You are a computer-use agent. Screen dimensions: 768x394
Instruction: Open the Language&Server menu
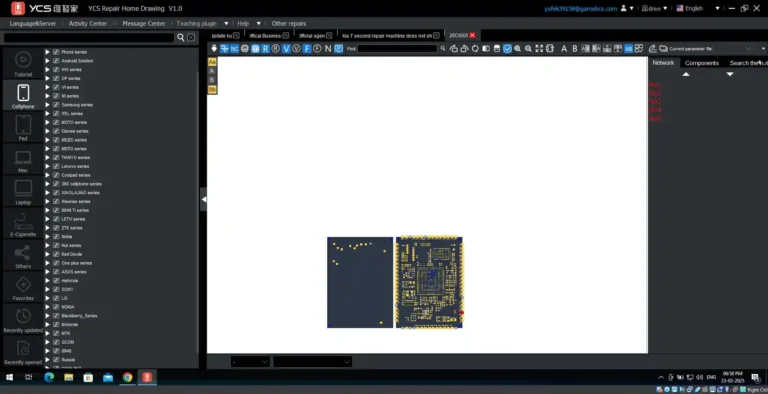click(33, 24)
